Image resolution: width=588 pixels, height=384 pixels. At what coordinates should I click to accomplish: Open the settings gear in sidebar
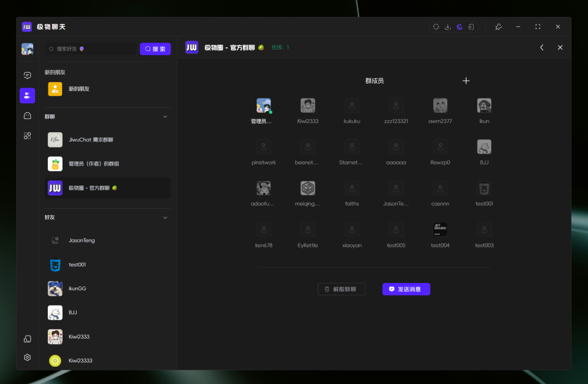coord(27,357)
